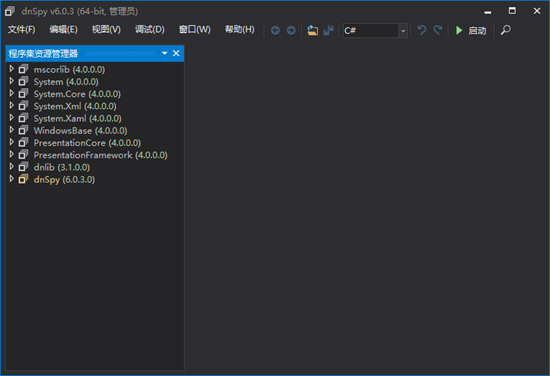This screenshot has width=550, height=376.
Task: Open the 窗口(W) menu
Action: tap(195, 29)
